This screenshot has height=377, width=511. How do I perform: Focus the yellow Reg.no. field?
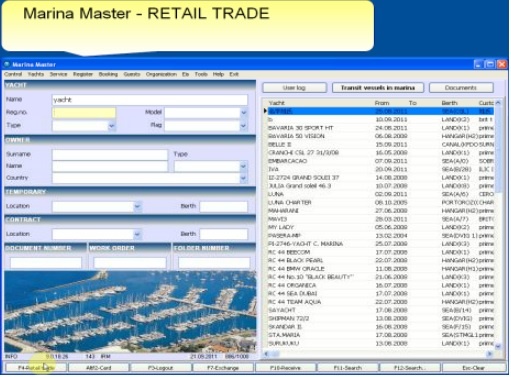coord(84,113)
